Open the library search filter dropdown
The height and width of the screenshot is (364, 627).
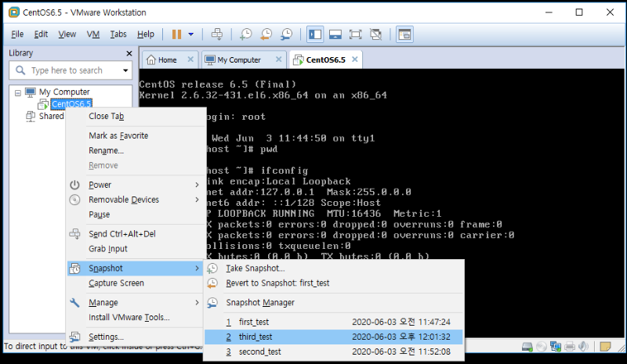click(x=125, y=70)
